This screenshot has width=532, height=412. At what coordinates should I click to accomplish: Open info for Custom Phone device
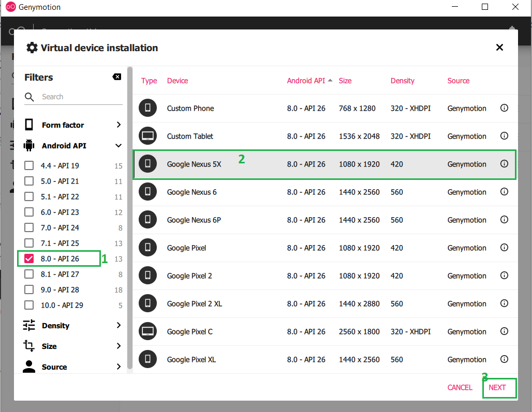click(x=504, y=108)
